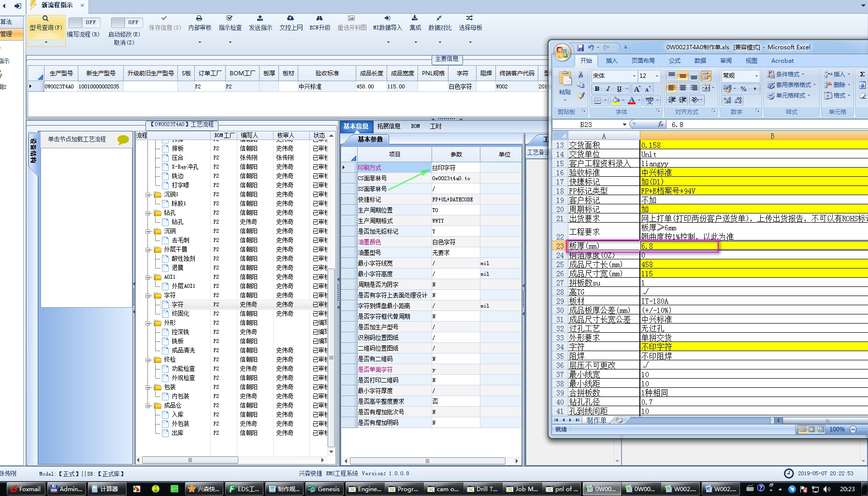Viewport: 868px width, 496px height.
Task: Click the 选择母板 shuffle icon
Action: (x=470, y=18)
